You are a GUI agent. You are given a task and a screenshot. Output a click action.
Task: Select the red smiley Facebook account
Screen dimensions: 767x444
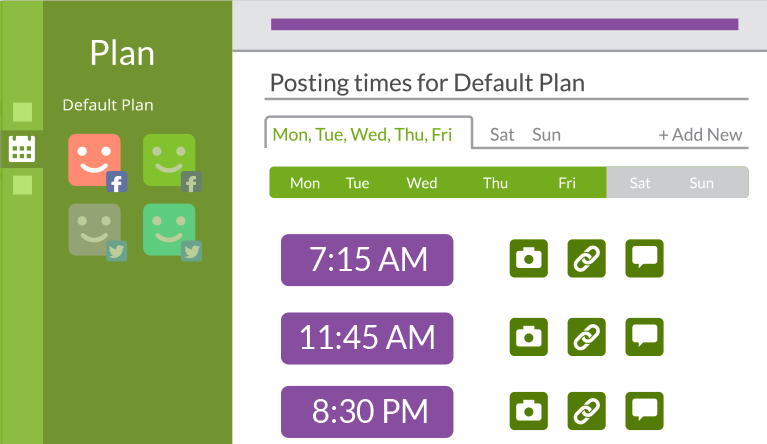click(x=97, y=162)
